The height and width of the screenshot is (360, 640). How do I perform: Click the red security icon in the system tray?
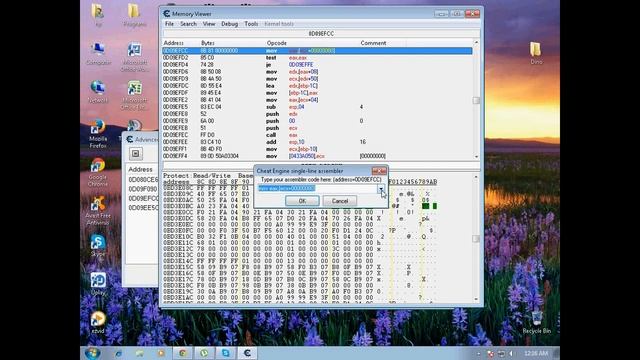pyautogui.click(x=491, y=353)
